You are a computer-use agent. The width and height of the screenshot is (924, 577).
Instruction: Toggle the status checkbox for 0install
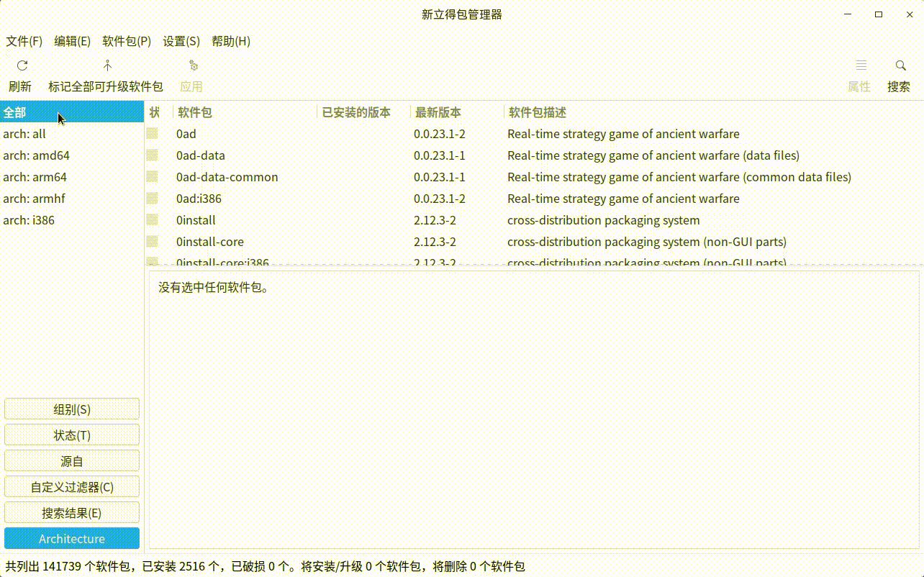pos(153,220)
